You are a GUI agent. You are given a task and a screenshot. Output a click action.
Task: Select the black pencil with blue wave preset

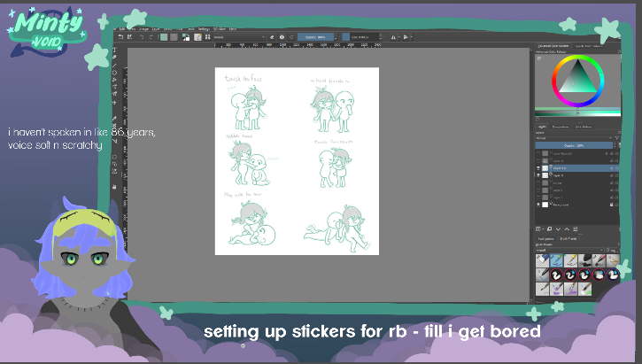click(x=543, y=275)
